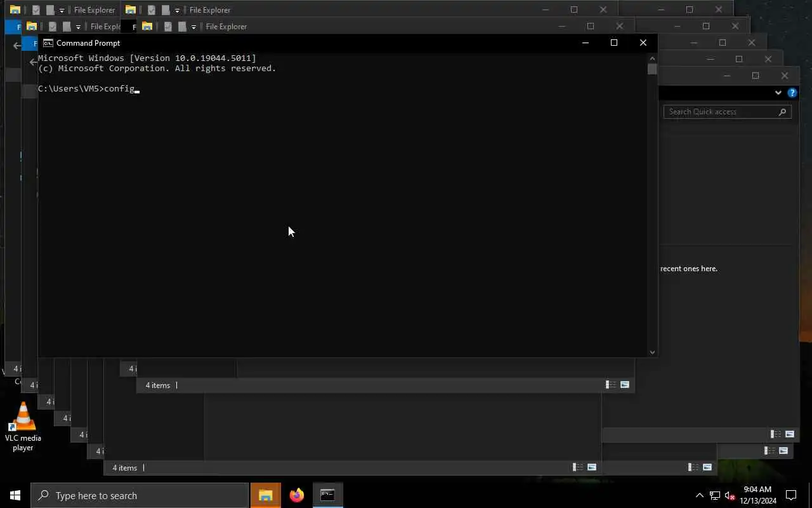This screenshot has height=508, width=812.
Task: Open File Explorer help question-mark icon
Action: [792, 93]
